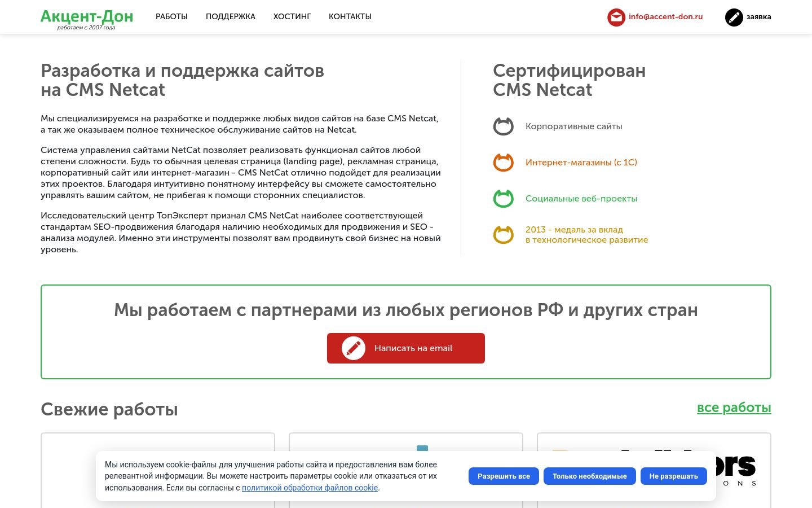The image size is (812, 508).
Task: Click the yellow cat icon for 2013 медаль
Action: click(504, 235)
